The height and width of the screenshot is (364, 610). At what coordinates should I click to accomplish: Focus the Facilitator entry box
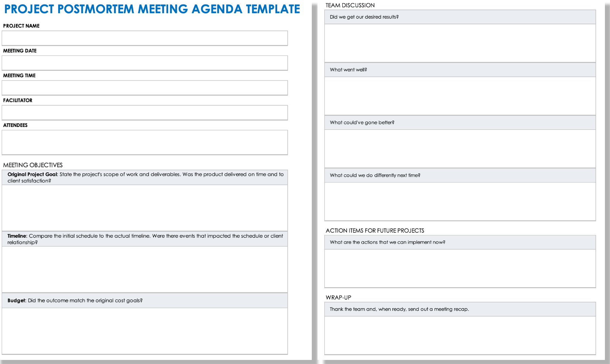pyautogui.click(x=145, y=112)
